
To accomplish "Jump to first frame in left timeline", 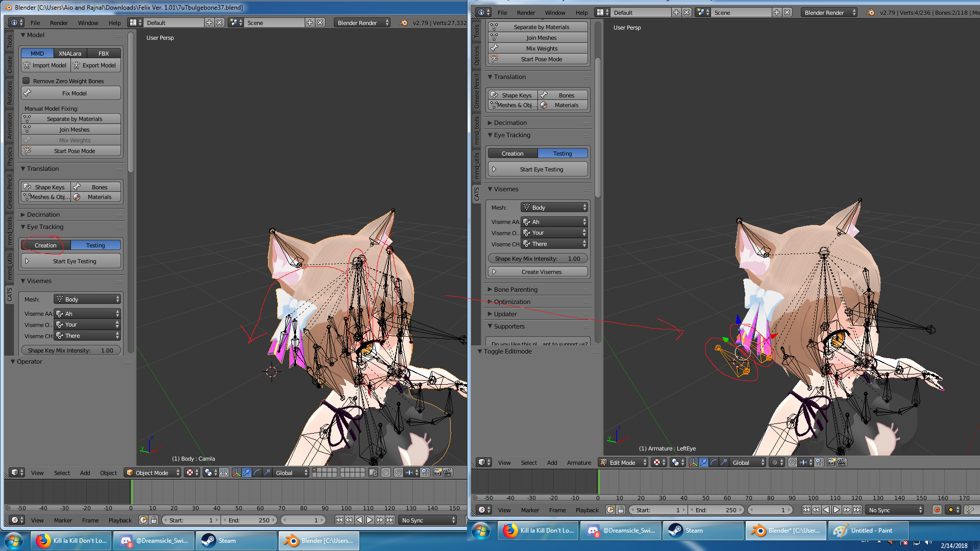I will coord(339,520).
